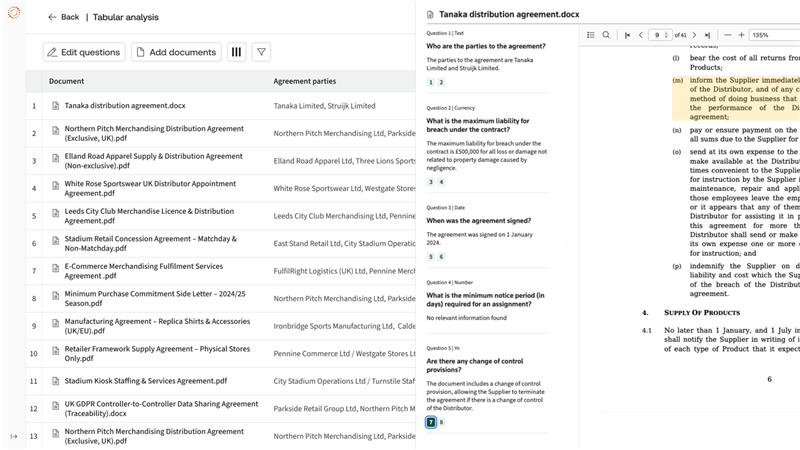
Task: Click the file icon of E-Commerce Merchandising row
Action: (56, 268)
